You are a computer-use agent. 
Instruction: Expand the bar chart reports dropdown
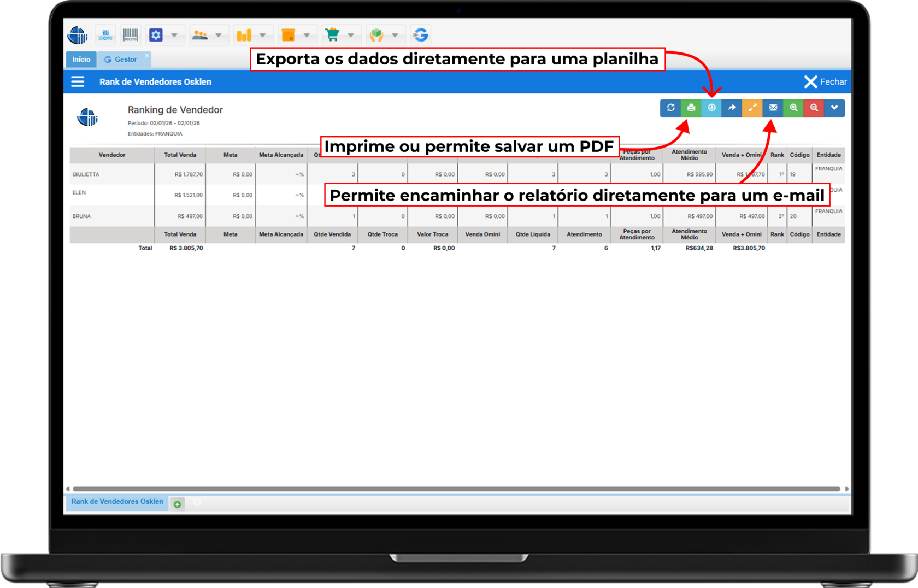pos(262,36)
